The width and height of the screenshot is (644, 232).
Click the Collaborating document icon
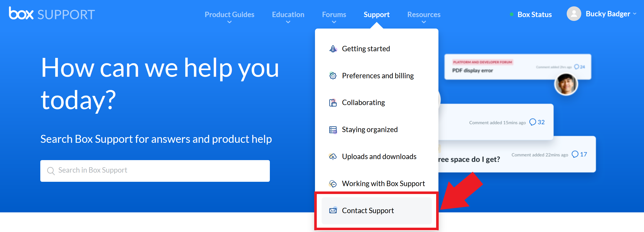(x=333, y=102)
